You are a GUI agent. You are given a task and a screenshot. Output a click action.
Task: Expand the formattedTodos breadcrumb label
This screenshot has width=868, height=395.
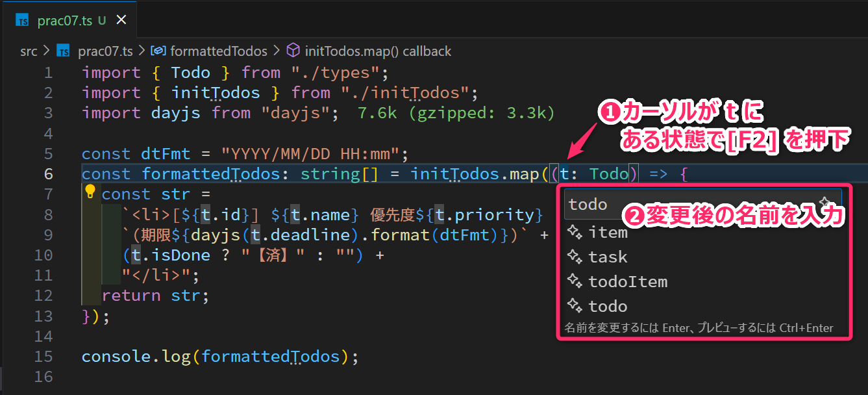(x=219, y=51)
